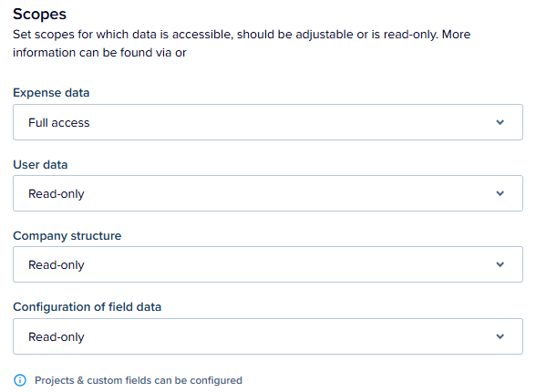This screenshot has width=536, height=392.
Task: Click the Scopes heading
Action: click(x=40, y=15)
